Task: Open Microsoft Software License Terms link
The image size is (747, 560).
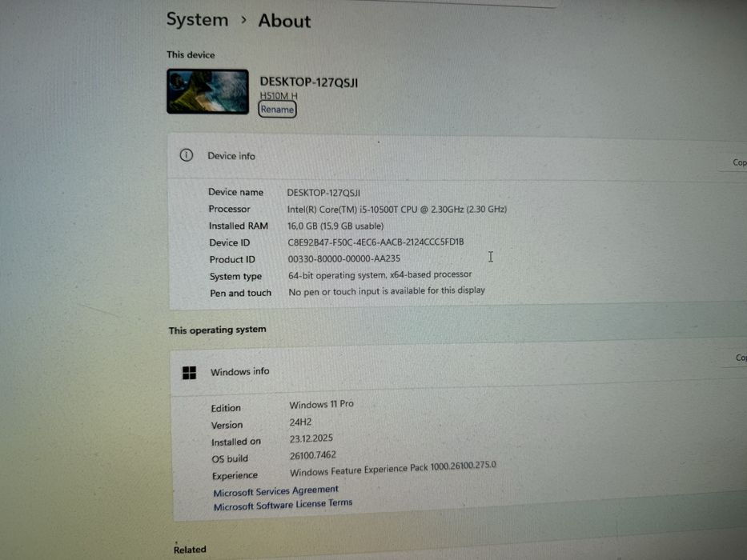Action: point(283,504)
